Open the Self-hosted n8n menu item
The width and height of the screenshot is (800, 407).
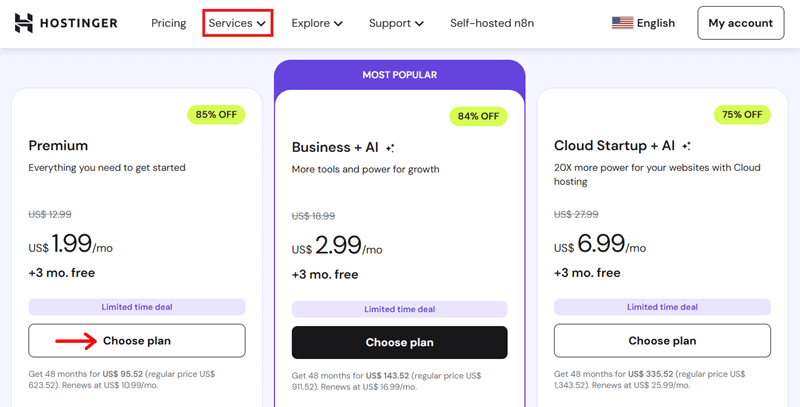[x=491, y=23]
